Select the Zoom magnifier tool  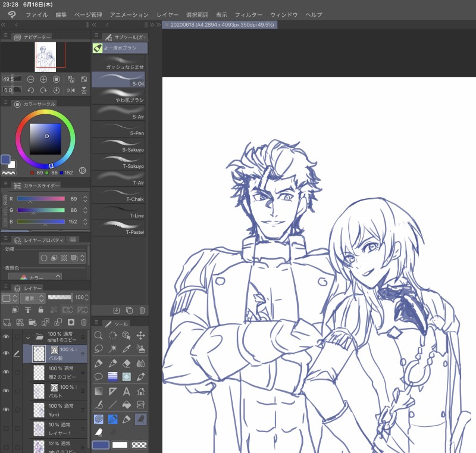click(98, 335)
